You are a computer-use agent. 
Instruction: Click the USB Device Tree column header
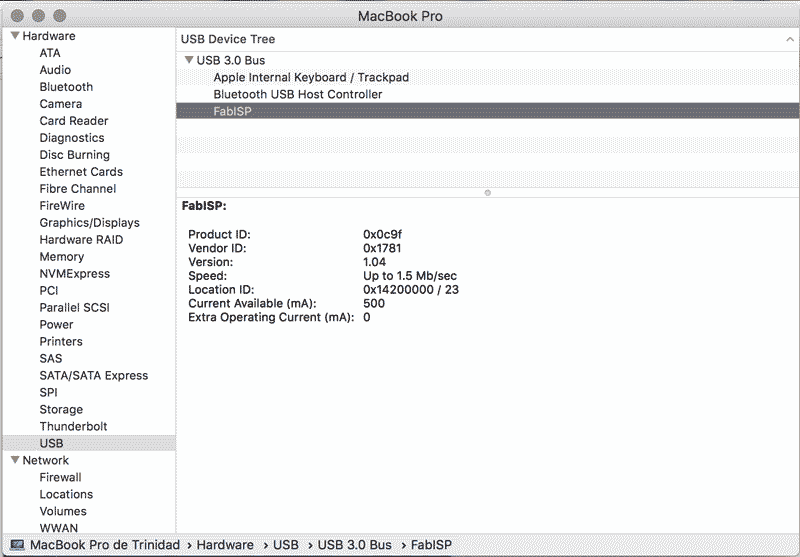tap(488, 39)
